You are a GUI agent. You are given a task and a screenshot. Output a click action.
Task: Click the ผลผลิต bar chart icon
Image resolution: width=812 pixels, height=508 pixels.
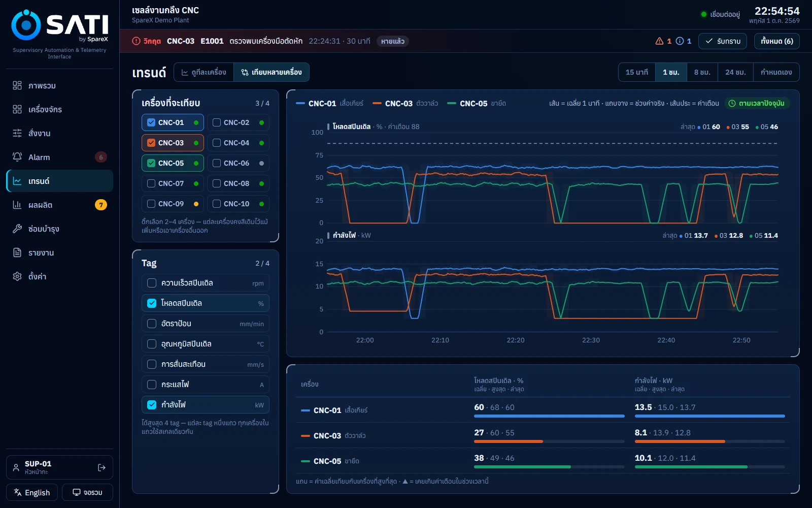17,205
